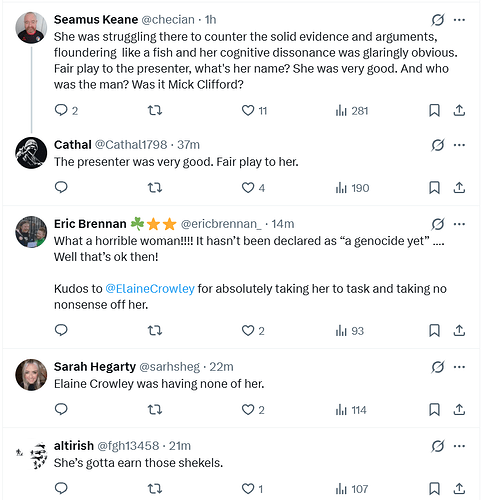Click Grok icon on Cathal's tweet
Viewport: 489px width, 500px height.
pos(438,145)
